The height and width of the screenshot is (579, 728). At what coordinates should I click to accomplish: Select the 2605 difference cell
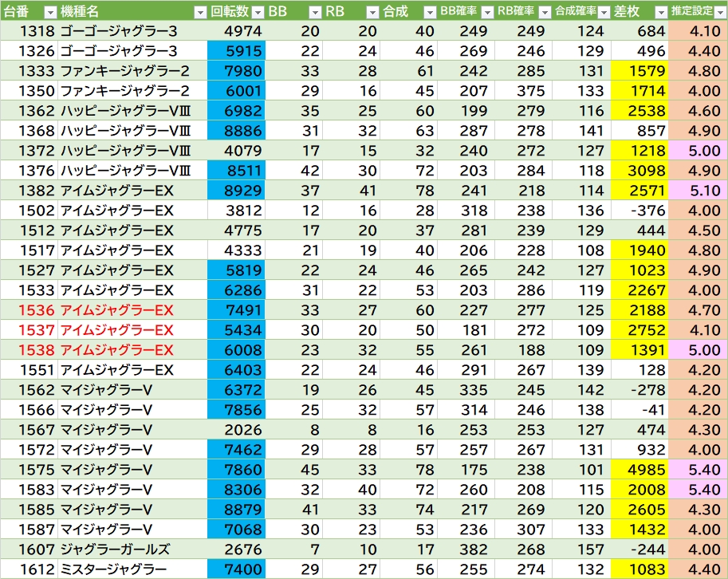[639, 510]
